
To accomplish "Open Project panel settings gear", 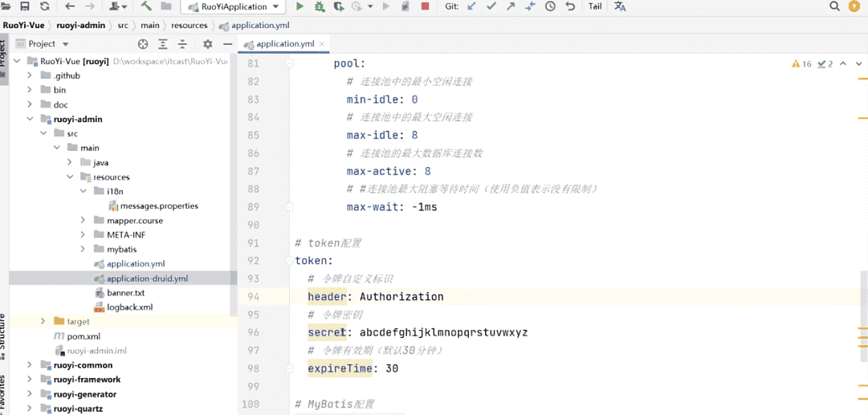I will pyautogui.click(x=207, y=44).
